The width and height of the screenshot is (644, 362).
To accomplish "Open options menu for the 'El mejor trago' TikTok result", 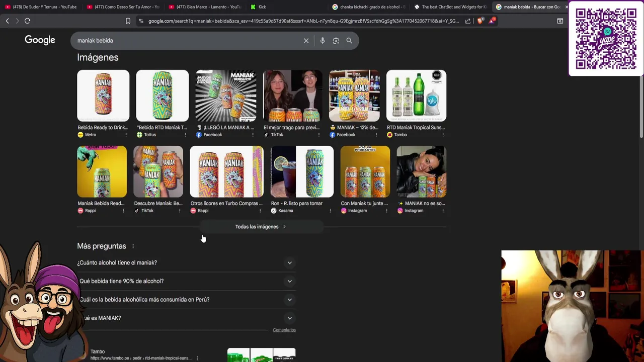I will click(x=319, y=135).
